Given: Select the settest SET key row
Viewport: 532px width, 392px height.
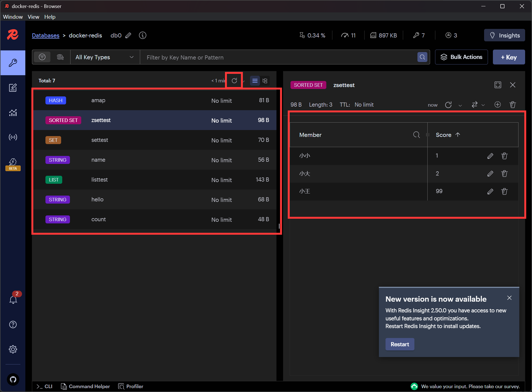Looking at the screenshot, I should tap(155, 140).
